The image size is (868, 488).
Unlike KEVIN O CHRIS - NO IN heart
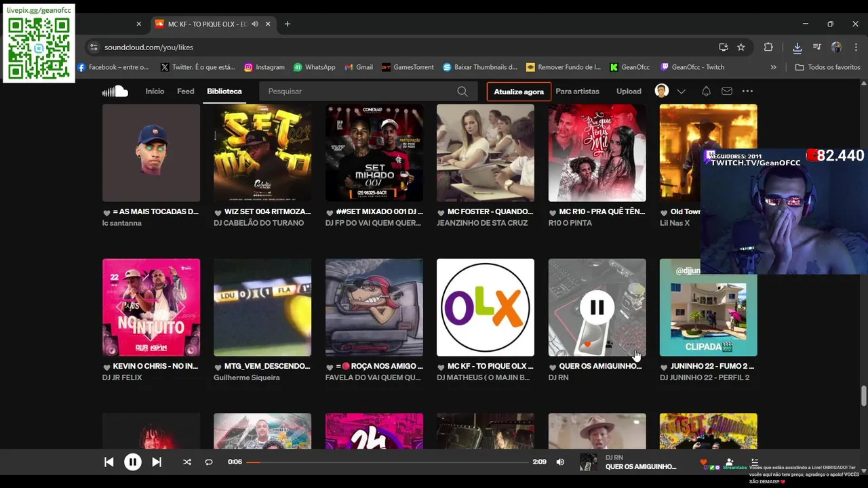(106, 367)
